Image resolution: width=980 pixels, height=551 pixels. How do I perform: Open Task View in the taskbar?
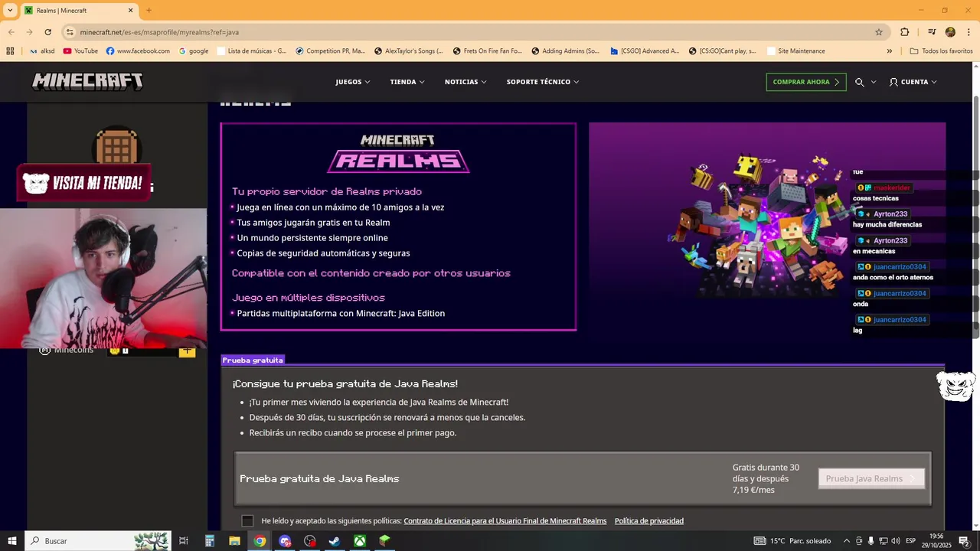(x=184, y=541)
